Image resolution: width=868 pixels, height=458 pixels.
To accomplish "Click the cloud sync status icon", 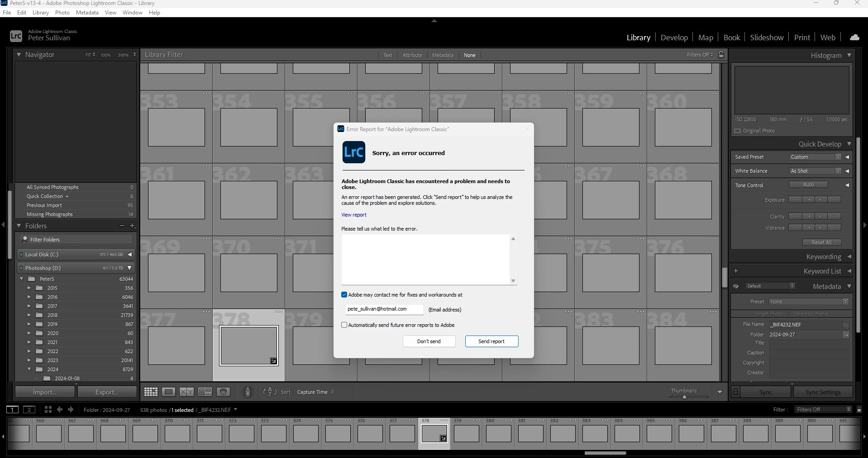I will click(x=854, y=38).
